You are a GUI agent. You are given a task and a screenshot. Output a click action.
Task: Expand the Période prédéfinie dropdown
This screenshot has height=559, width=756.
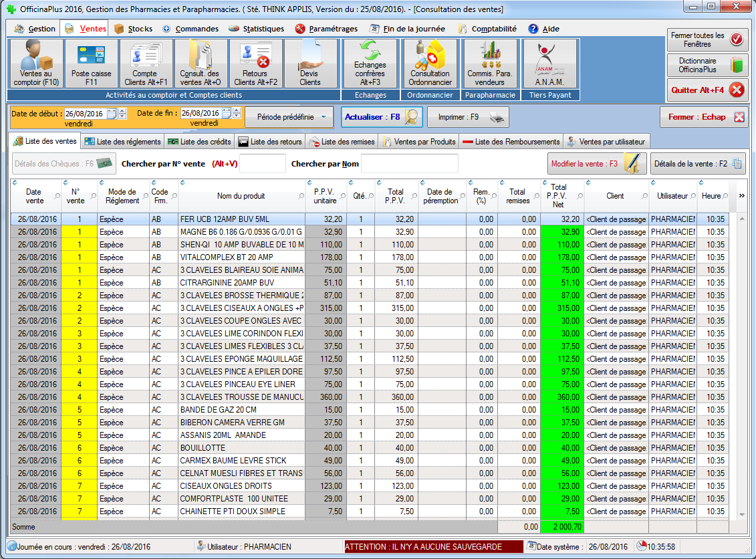pos(289,117)
